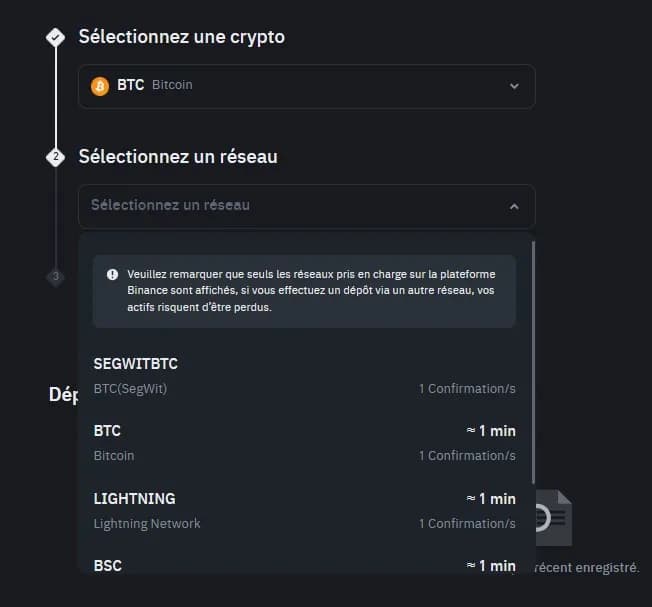Click the 'Sélectionnez un réseau' step heading

pos(178,157)
